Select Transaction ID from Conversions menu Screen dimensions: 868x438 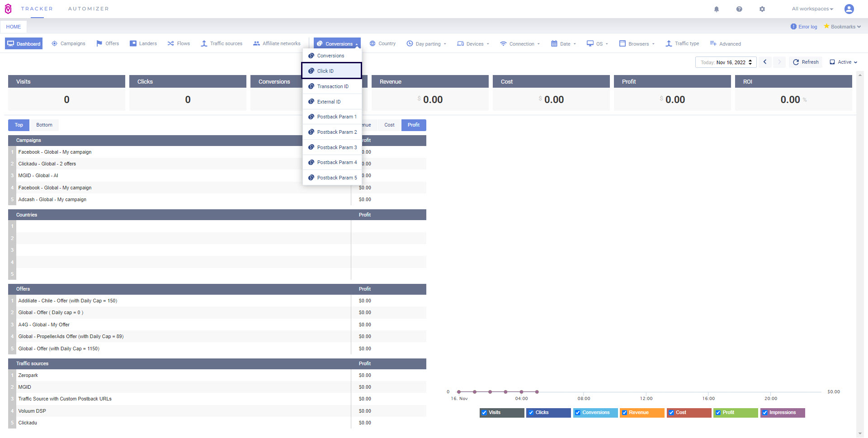tap(332, 86)
